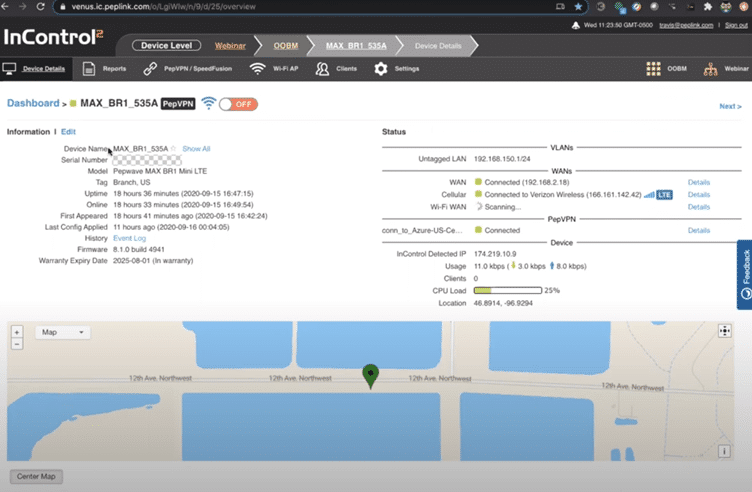Image resolution: width=752 pixels, height=492 pixels.
Task: Open the Wi-Fi AP signal icon
Action: pyautogui.click(x=258, y=69)
